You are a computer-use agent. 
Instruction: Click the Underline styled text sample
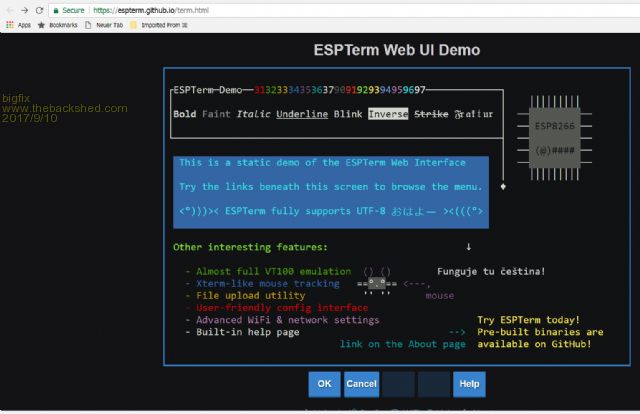302,114
